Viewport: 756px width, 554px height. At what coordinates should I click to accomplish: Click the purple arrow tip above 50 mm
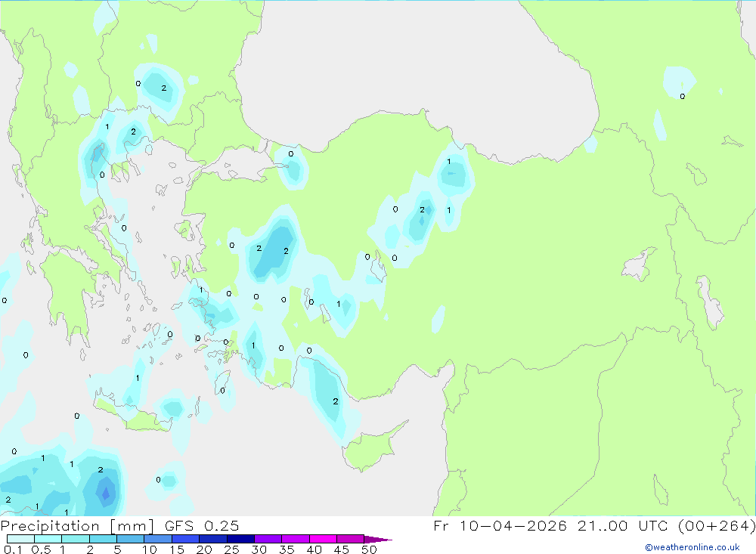tap(377, 539)
